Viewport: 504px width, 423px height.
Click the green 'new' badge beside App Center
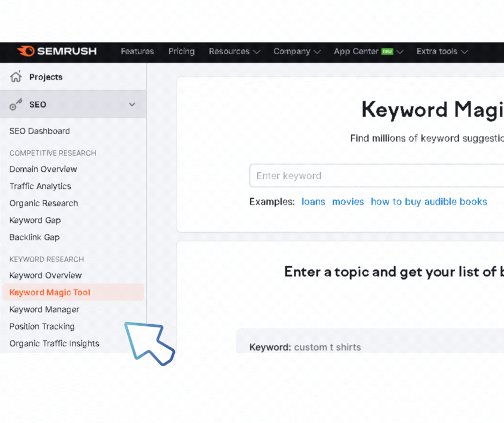pos(387,52)
